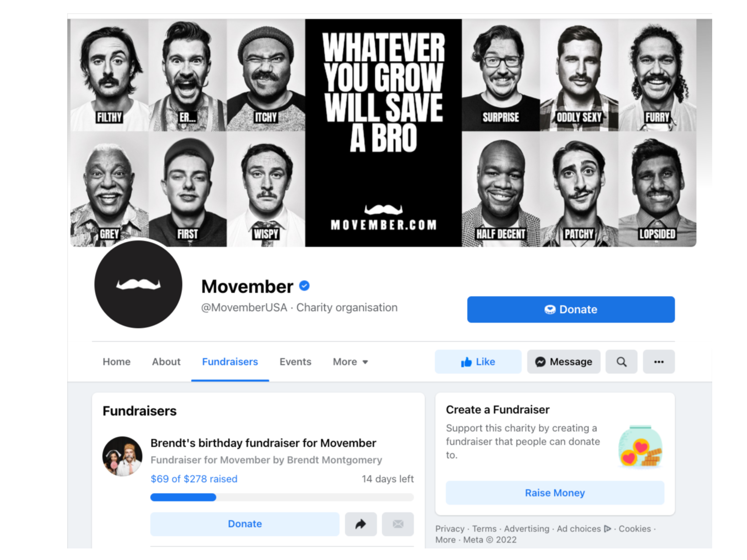Click the Movember mustache profile picture

[138, 284]
